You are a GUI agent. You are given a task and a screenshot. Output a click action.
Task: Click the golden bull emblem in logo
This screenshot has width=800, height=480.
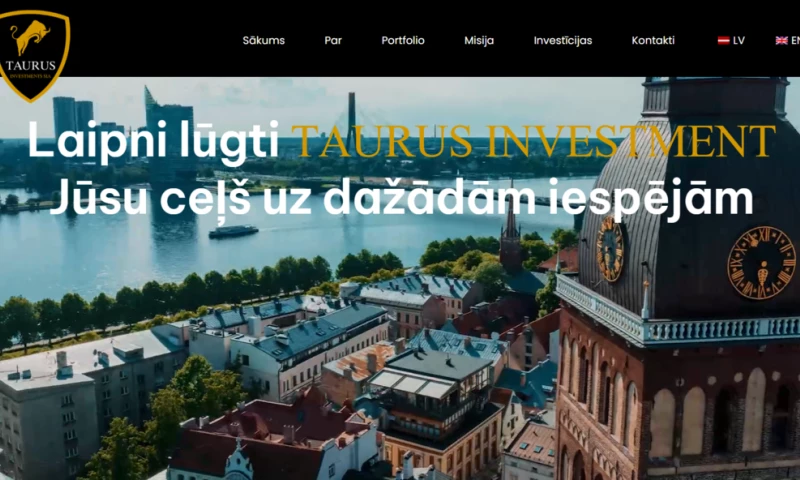click(30, 37)
